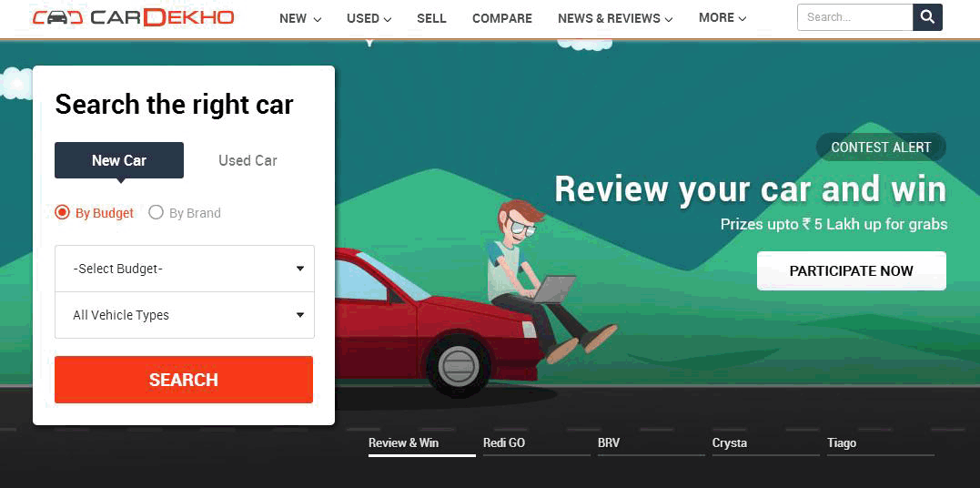This screenshot has width=980, height=488.
Task: Click the orange SEARCH button
Action: (x=184, y=380)
